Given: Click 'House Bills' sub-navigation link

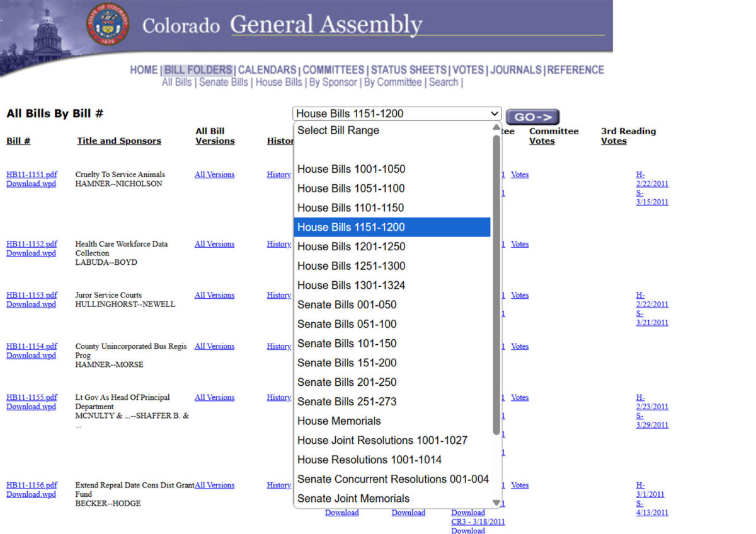Looking at the screenshot, I should 278,83.
